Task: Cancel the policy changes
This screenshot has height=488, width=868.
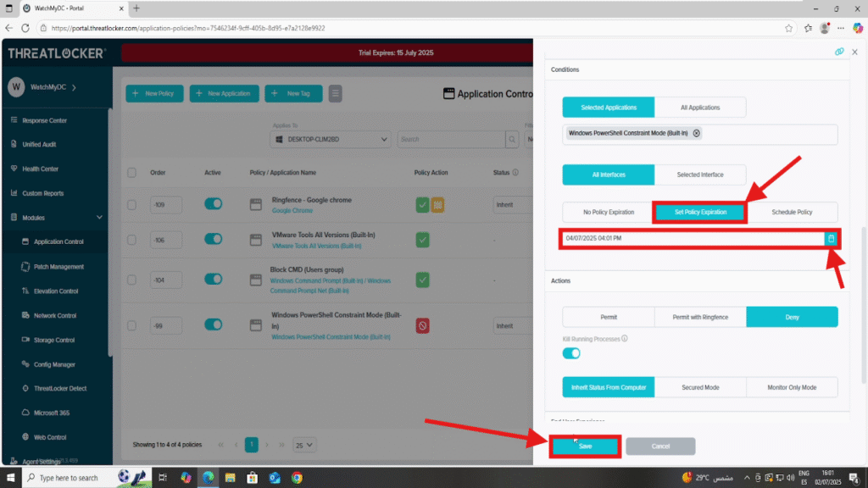Action: [660, 446]
